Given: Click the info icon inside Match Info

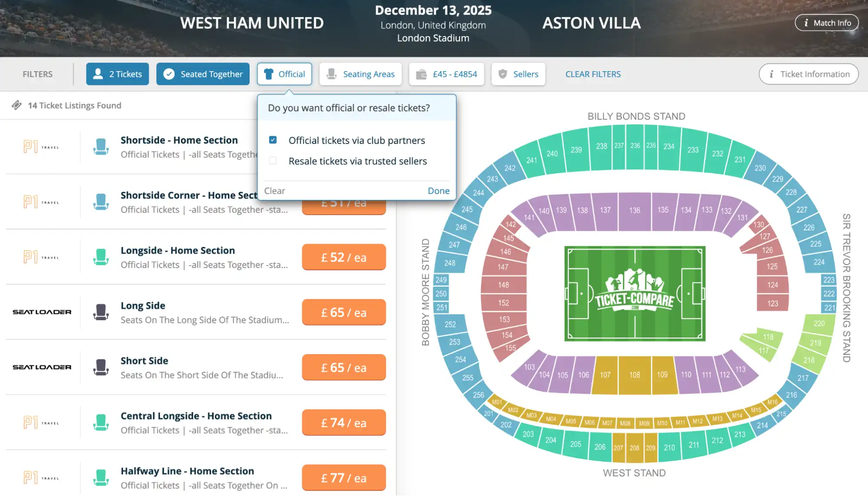Looking at the screenshot, I should pos(806,23).
